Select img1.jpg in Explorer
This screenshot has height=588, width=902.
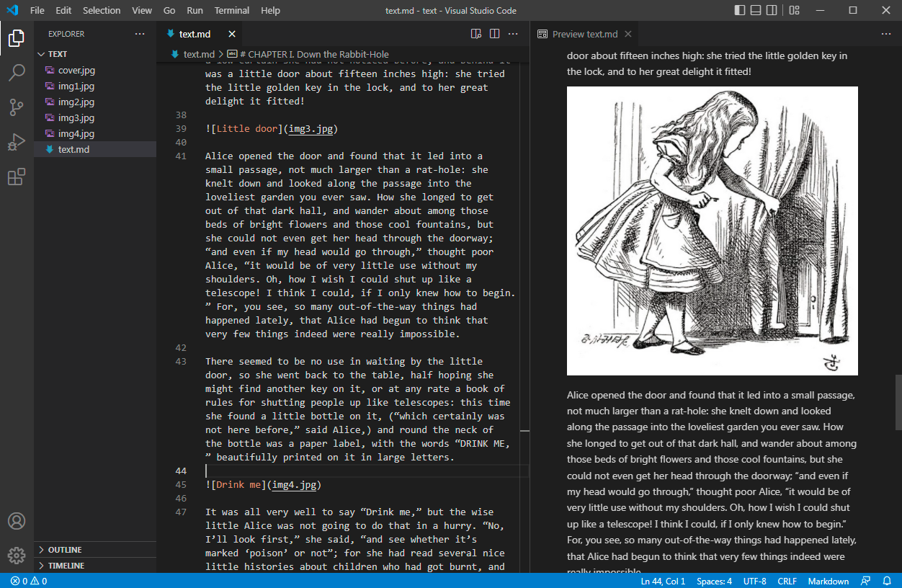[x=95, y=86]
